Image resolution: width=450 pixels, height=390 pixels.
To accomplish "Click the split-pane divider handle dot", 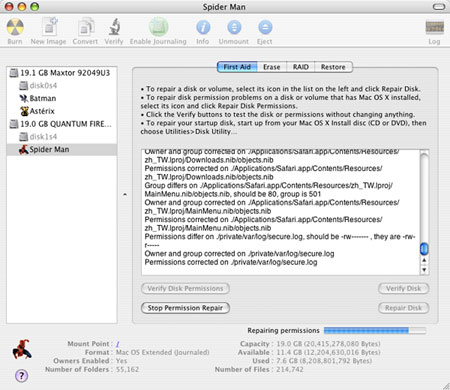I will tap(125, 194).
